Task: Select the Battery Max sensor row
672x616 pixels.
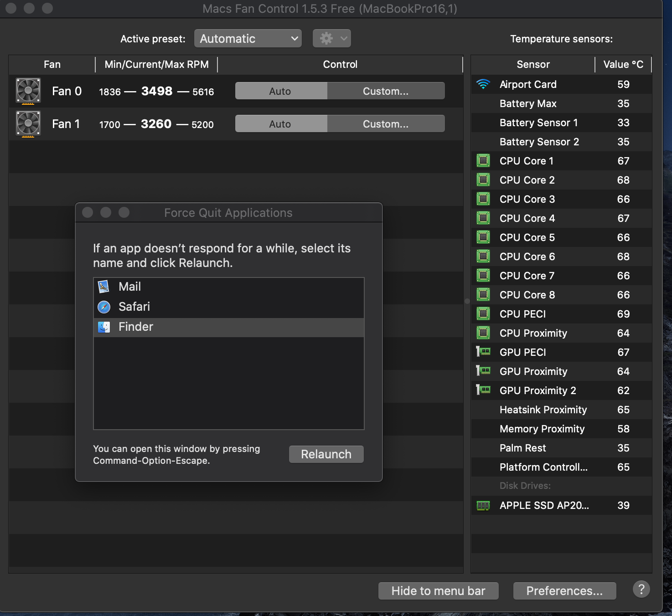Action: [561, 103]
